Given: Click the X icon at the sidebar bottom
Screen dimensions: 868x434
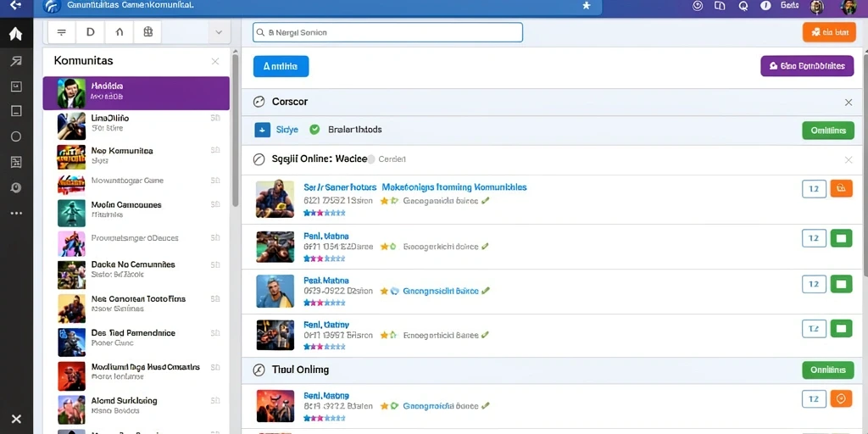Looking at the screenshot, I should (x=16, y=419).
